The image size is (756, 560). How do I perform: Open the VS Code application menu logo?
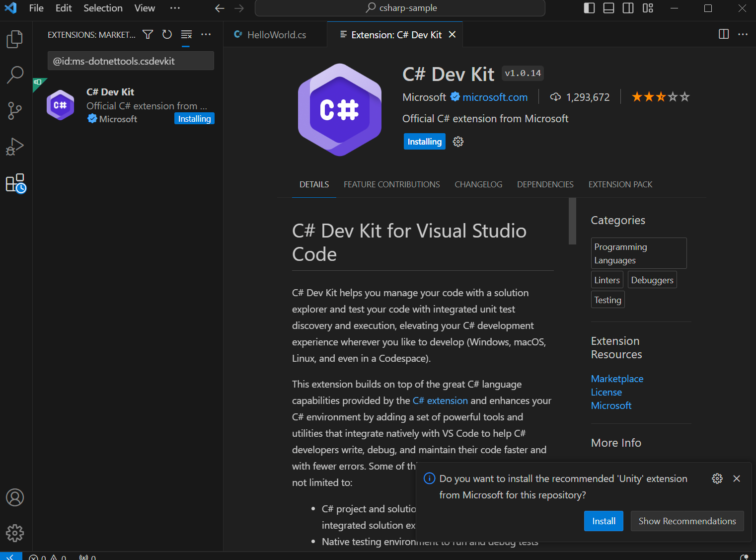[10, 8]
